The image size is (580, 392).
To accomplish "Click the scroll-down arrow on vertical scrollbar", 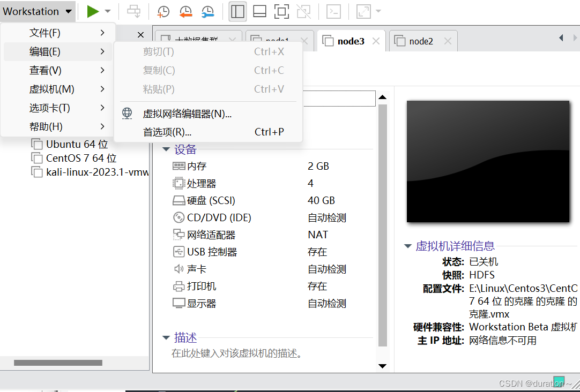I will pyautogui.click(x=382, y=366).
